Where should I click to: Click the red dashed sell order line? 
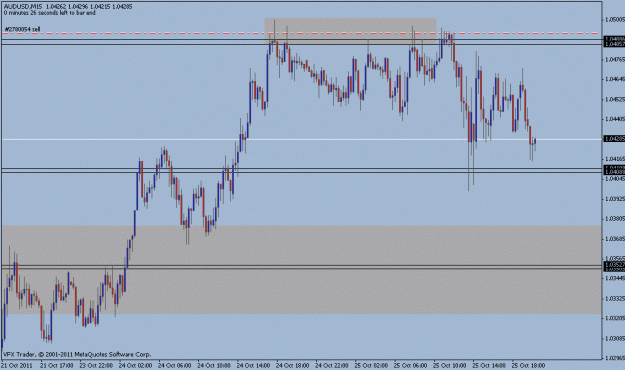pyautogui.click(x=301, y=33)
